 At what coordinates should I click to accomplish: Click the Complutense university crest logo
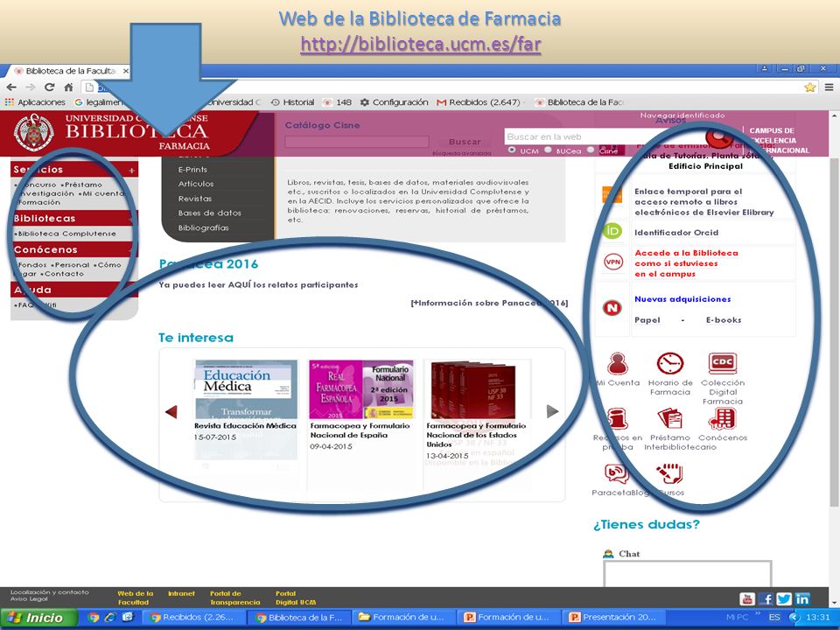(x=34, y=132)
